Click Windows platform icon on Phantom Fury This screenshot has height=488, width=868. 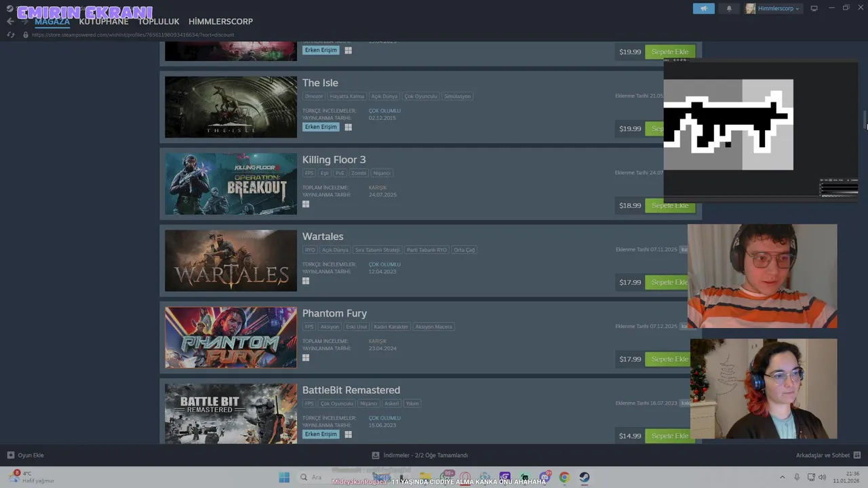306,357
